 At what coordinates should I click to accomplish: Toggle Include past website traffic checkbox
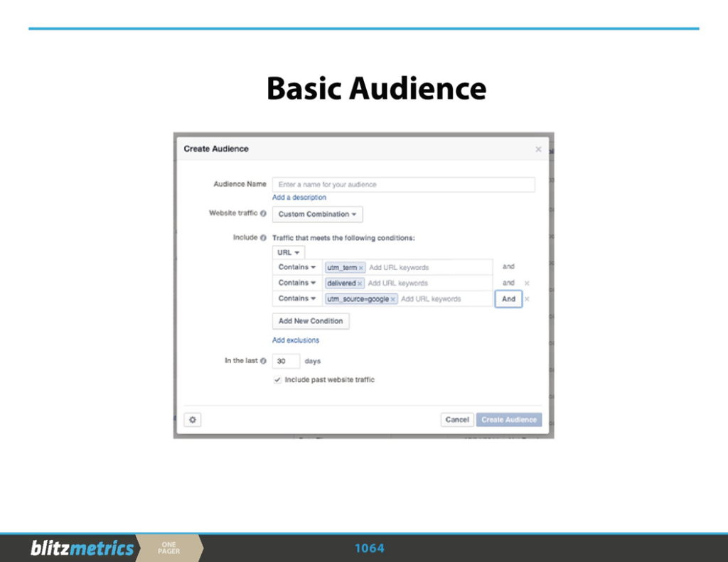click(278, 379)
